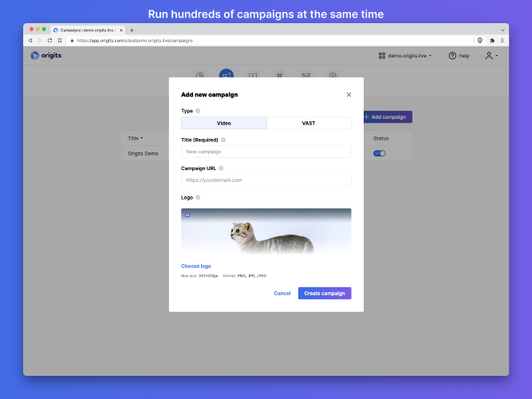The width and height of the screenshot is (532, 399).
Task: Click the Title (Required) input field
Action: pos(266,152)
